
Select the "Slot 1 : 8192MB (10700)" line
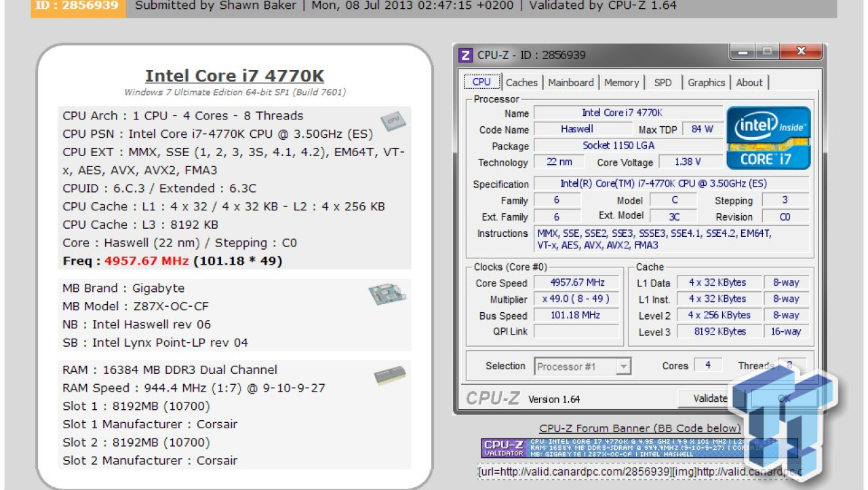click(x=136, y=407)
